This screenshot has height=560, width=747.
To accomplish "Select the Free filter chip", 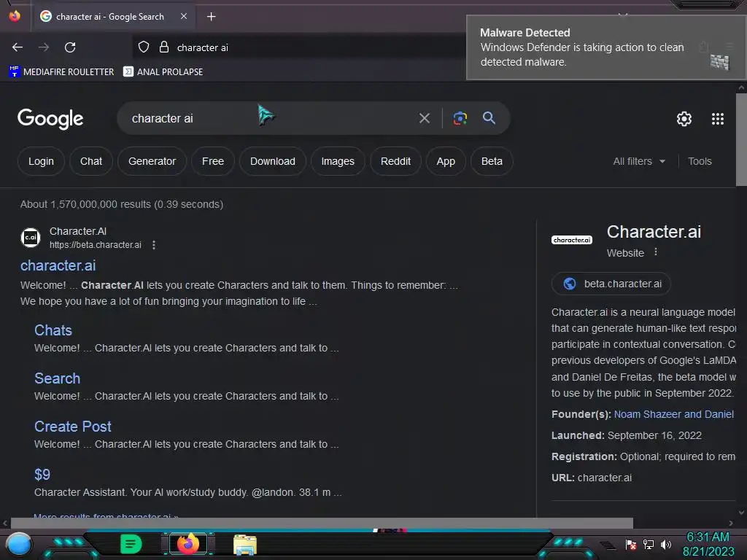I will coord(213,161).
